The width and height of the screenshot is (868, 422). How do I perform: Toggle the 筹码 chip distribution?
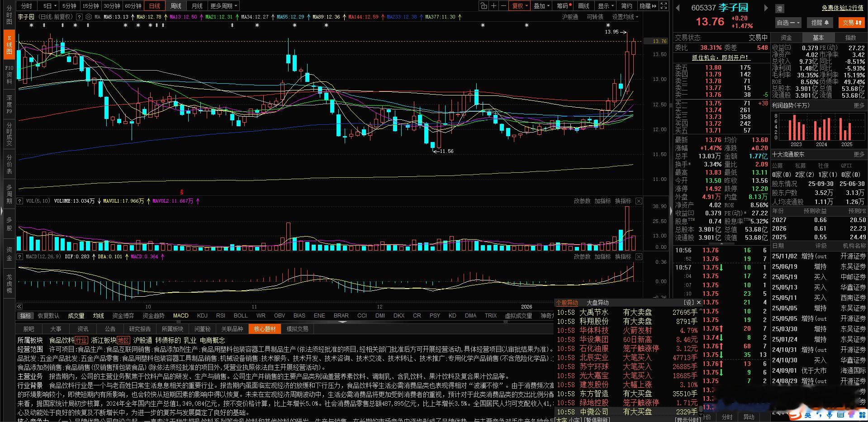point(564,6)
